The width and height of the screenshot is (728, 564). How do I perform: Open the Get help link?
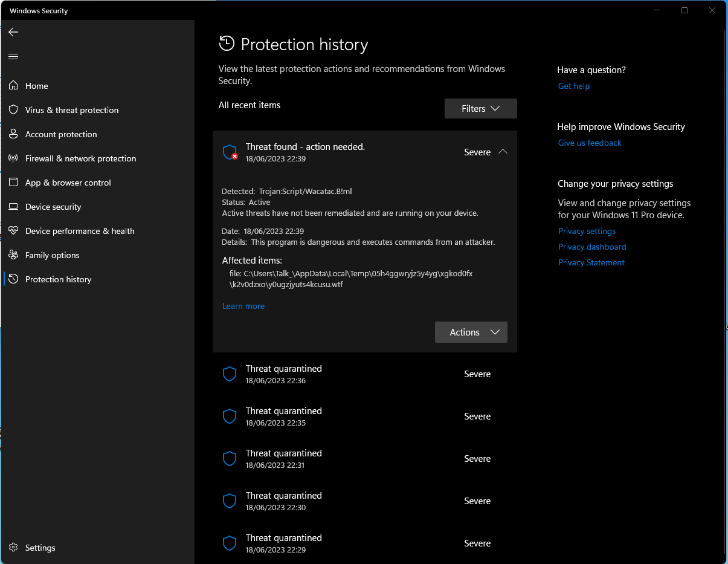coord(573,86)
